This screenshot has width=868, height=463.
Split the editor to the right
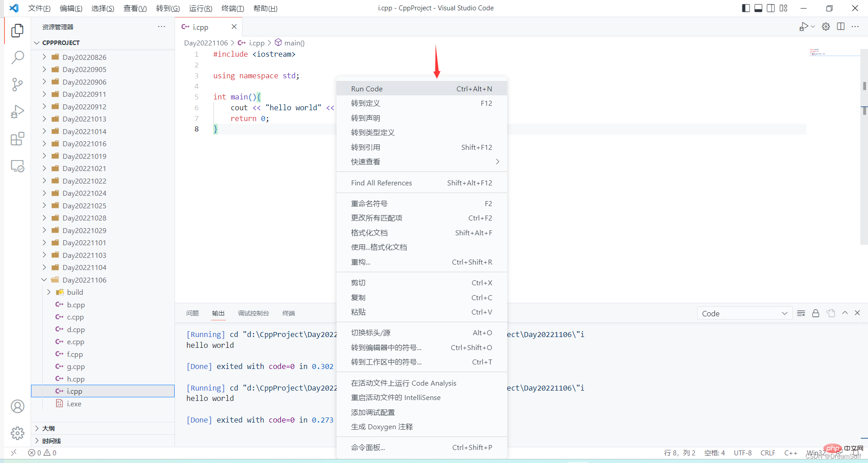pos(840,27)
